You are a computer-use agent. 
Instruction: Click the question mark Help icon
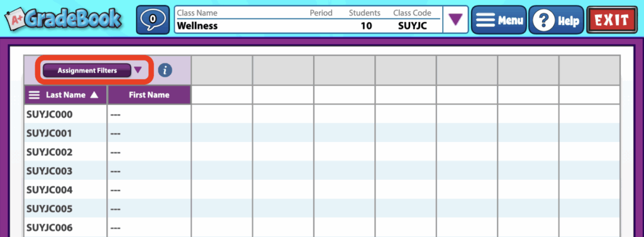click(543, 19)
